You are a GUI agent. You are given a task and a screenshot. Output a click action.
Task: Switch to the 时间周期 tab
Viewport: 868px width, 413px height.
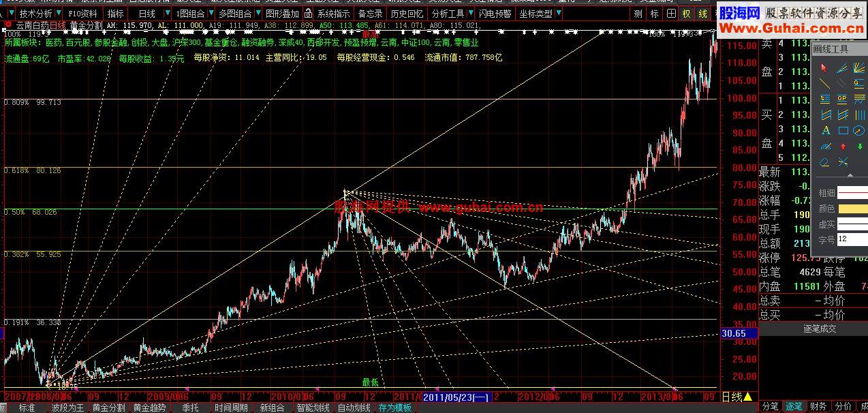[231, 408]
